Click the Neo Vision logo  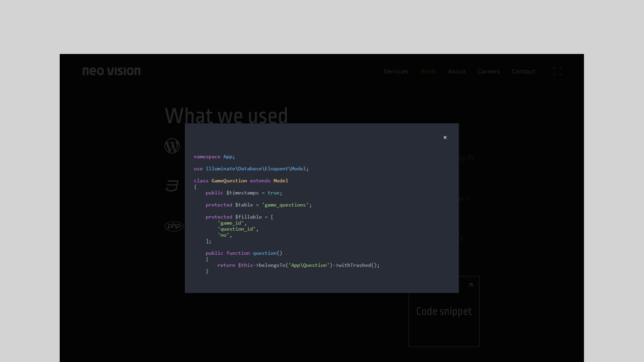tap(111, 71)
